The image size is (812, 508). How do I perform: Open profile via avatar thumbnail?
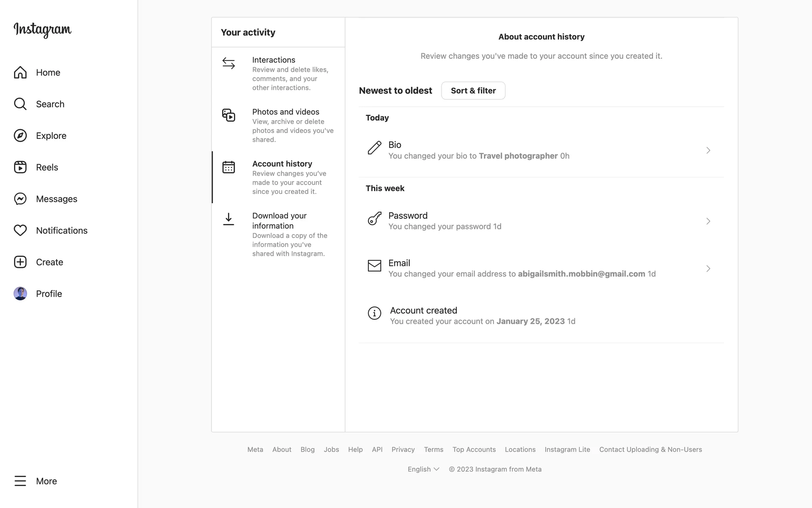[20, 294]
